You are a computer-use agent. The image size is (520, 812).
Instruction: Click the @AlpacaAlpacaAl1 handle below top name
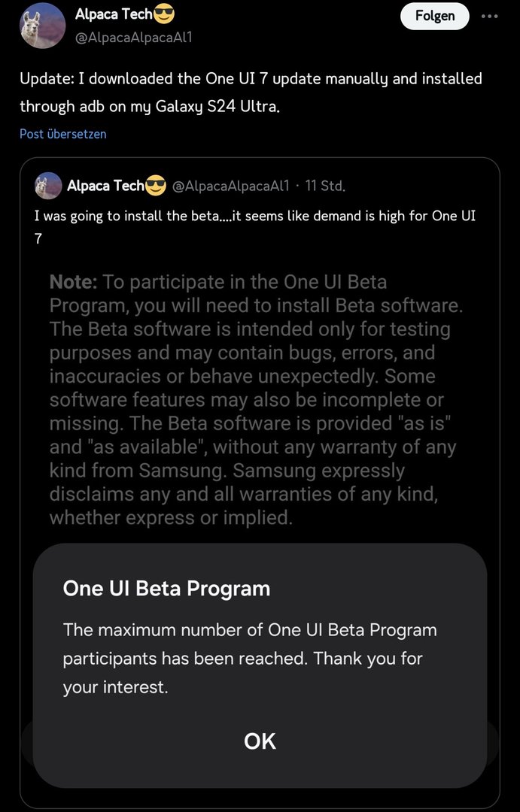[x=134, y=35]
